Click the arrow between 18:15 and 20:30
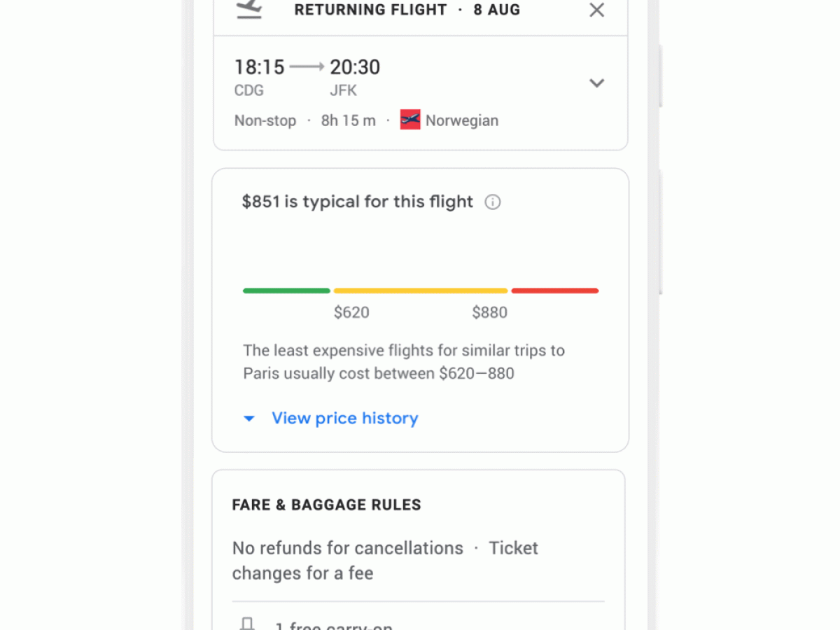840x630 pixels. click(x=307, y=67)
